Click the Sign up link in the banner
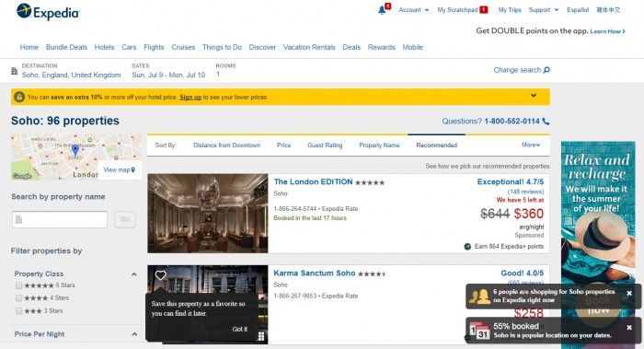 point(190,98)
